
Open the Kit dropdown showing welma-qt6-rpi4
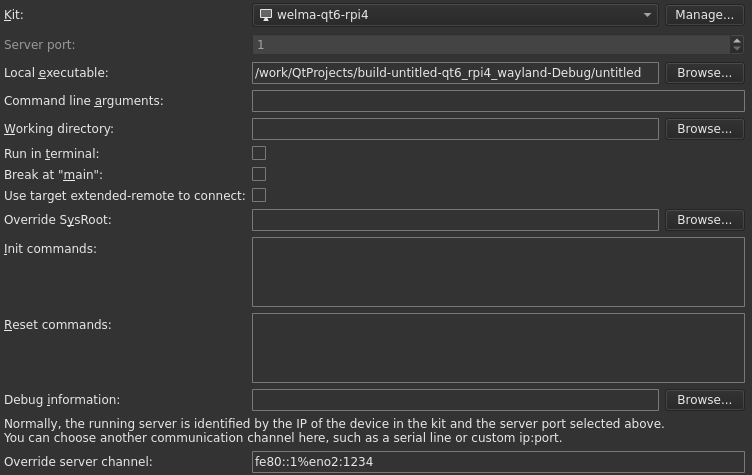coord(455,15)
